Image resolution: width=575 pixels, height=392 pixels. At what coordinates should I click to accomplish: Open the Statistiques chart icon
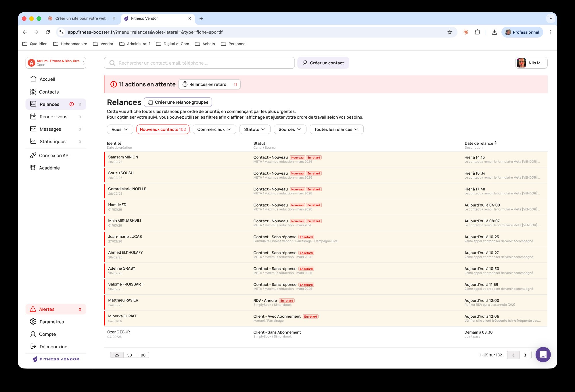coord(33,141)
